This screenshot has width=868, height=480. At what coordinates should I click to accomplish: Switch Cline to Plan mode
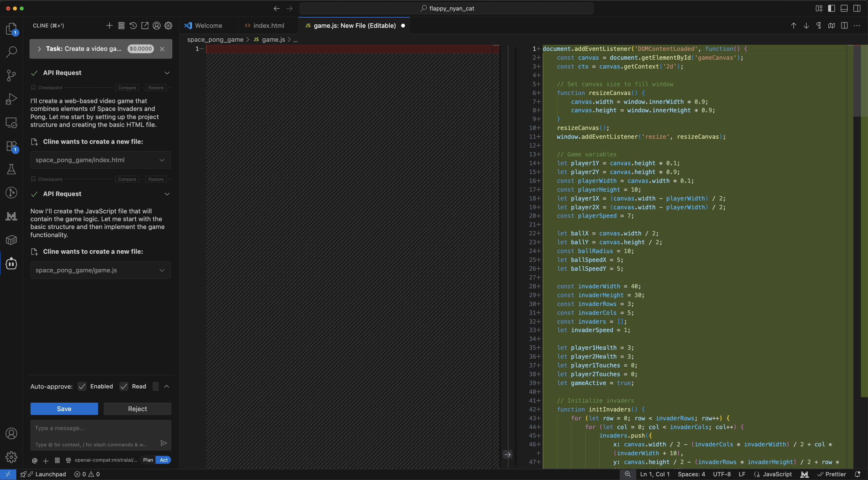click(148, 460)
